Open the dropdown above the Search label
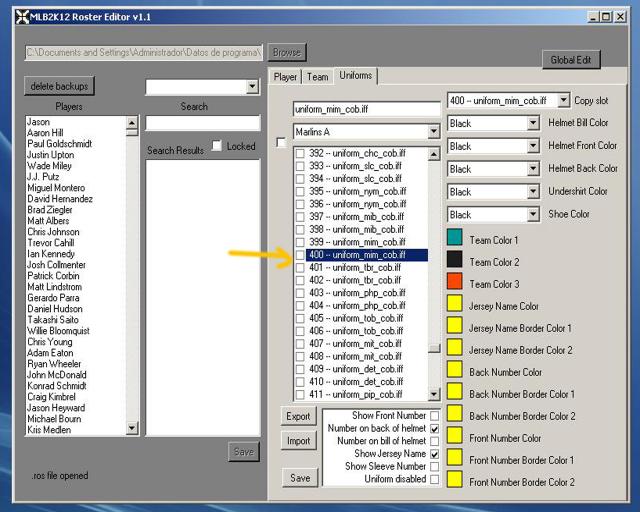Screen dimensions: 640x512 pyautogui.click(x=252, y=87)
